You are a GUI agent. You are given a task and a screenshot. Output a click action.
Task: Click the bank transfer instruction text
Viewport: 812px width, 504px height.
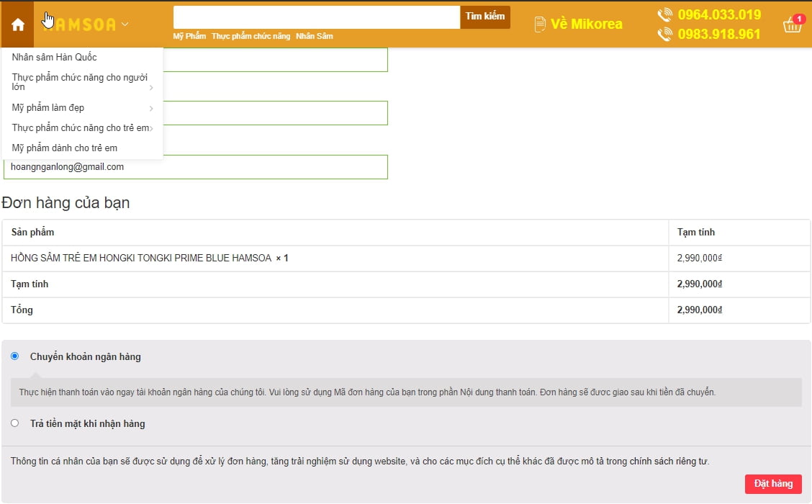(x=367, y=392)
